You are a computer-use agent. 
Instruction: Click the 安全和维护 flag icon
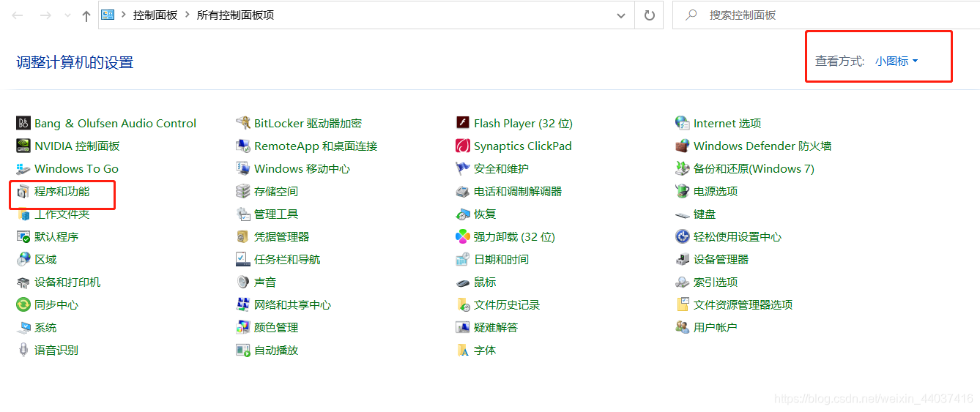463,168
